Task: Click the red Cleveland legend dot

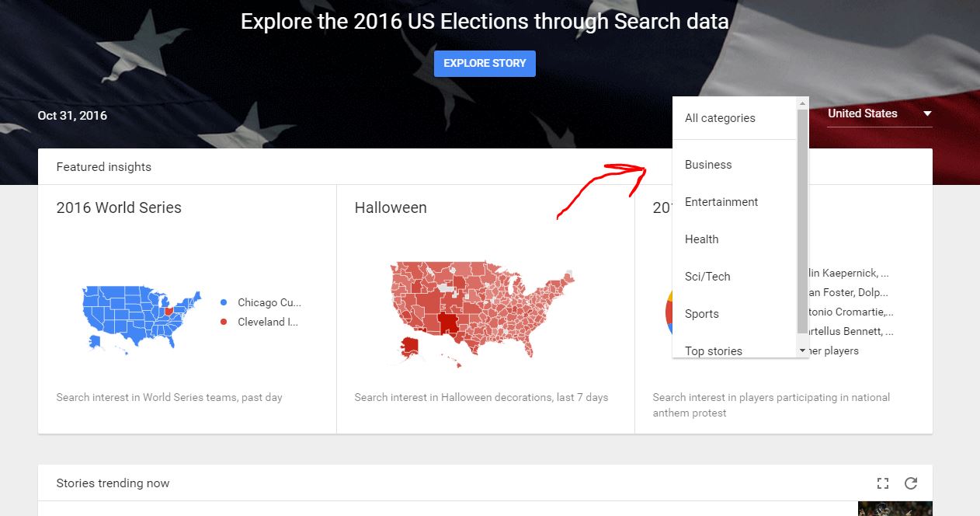Action: (x=224, y=322)
